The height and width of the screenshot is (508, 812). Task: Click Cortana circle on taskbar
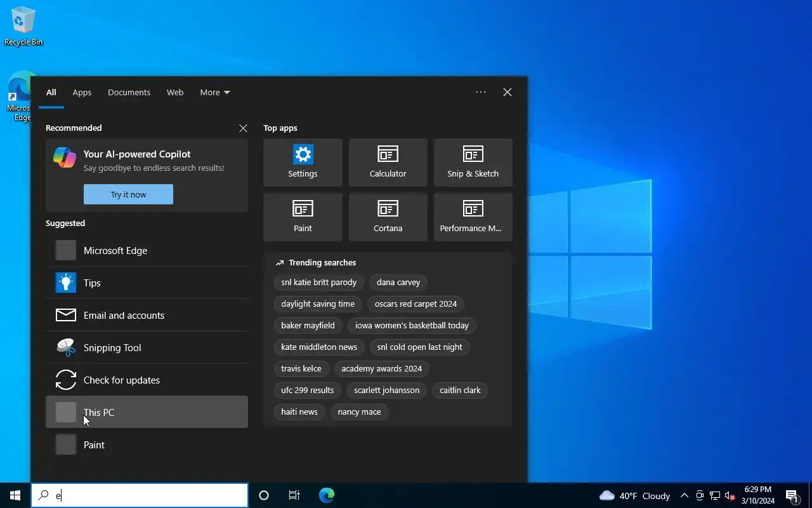pos(264,495)
